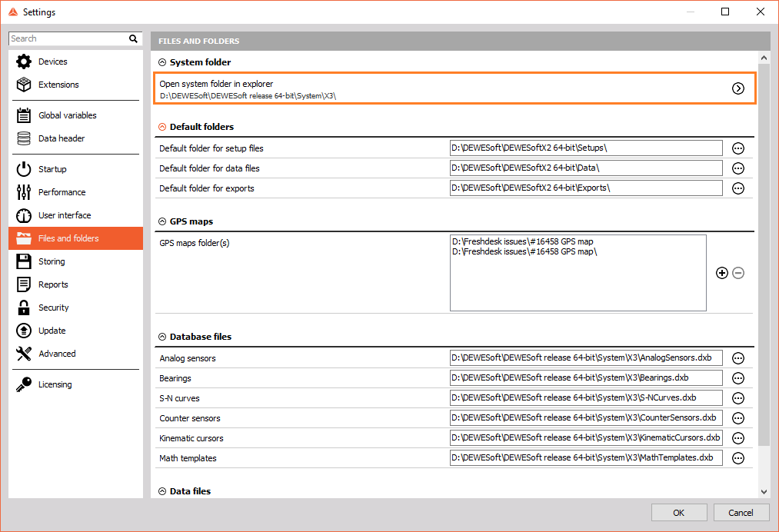Remove selected GPS maps folder

click(x=738, y=273)
